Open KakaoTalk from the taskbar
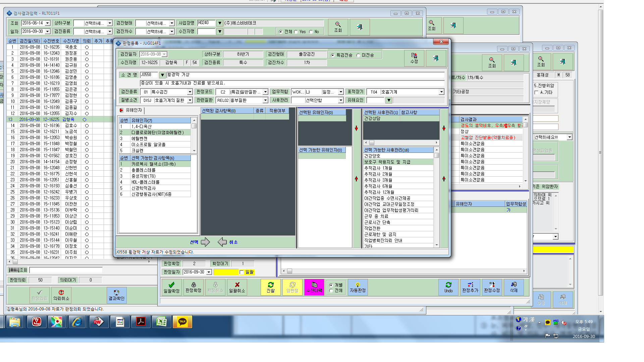Viewport: 644px width, 362px height. click(x=182, y=322)
